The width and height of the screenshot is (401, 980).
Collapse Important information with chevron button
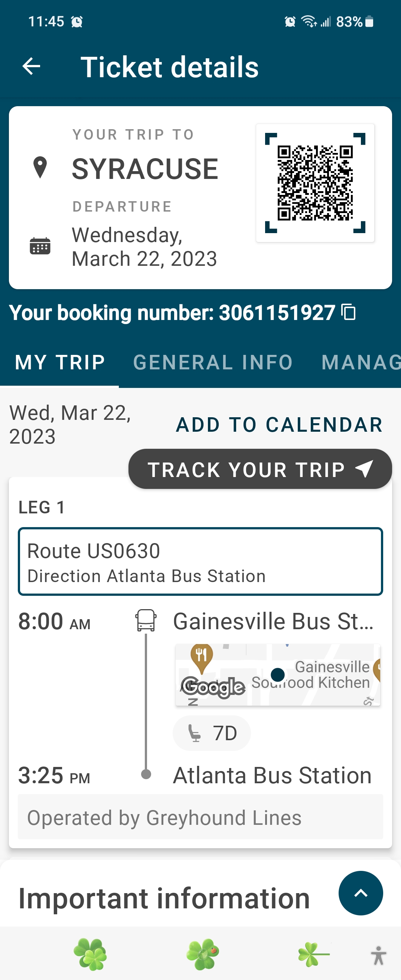(360, 893)
